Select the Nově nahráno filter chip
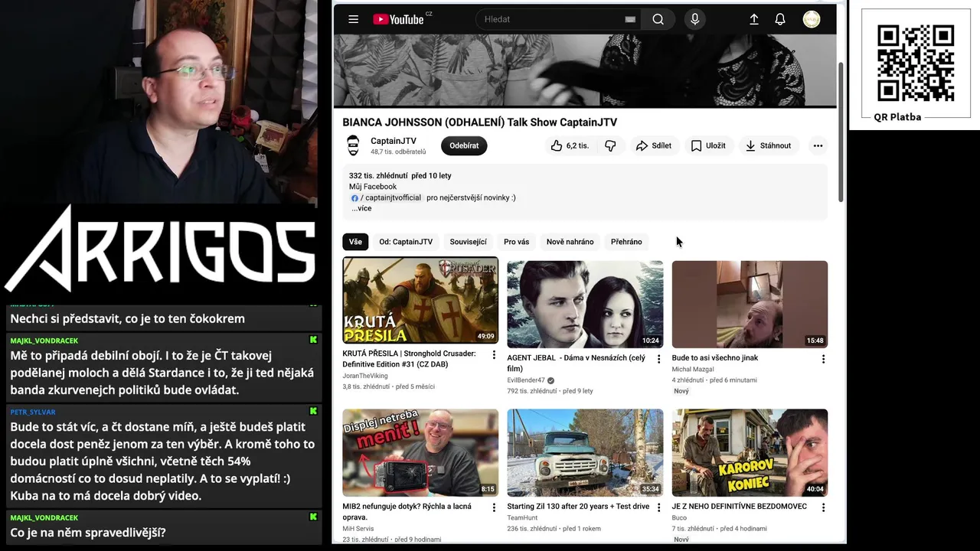The width and height of the screenshot is (980, 551). point(570,242)
